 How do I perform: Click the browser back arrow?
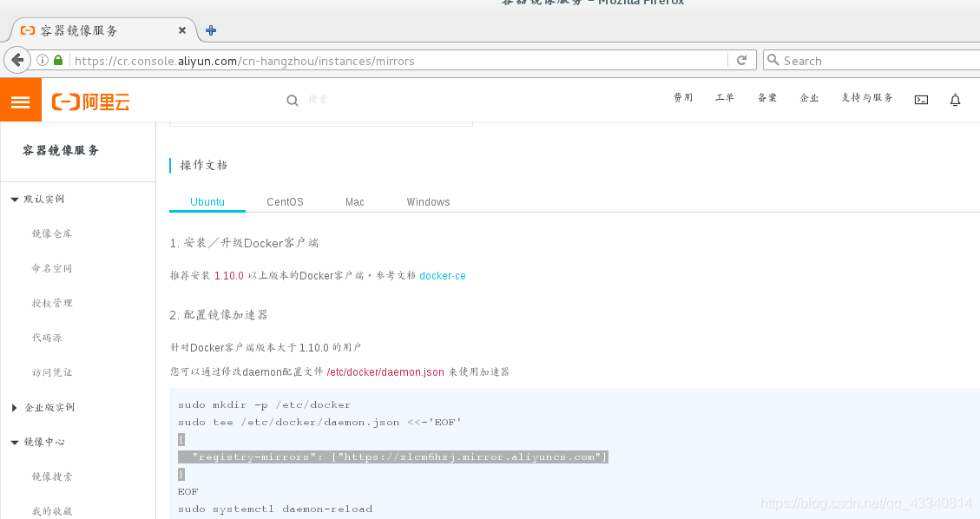(x=17, y=61)
